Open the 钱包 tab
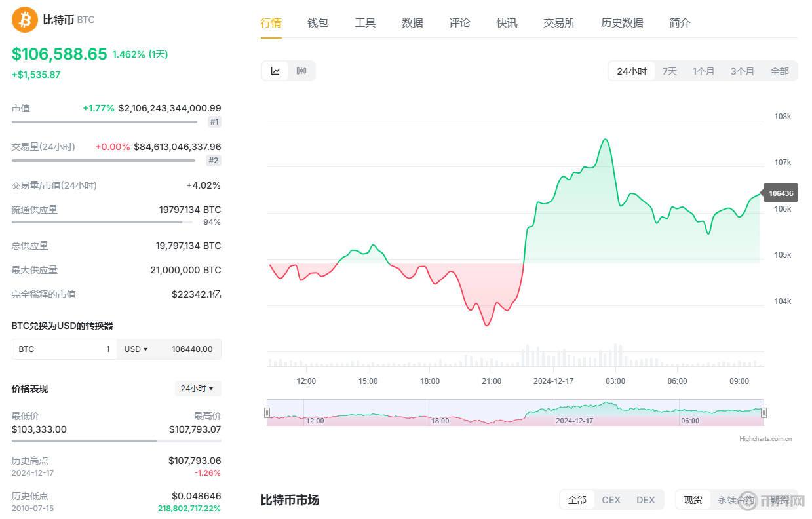 pos(318,23)
